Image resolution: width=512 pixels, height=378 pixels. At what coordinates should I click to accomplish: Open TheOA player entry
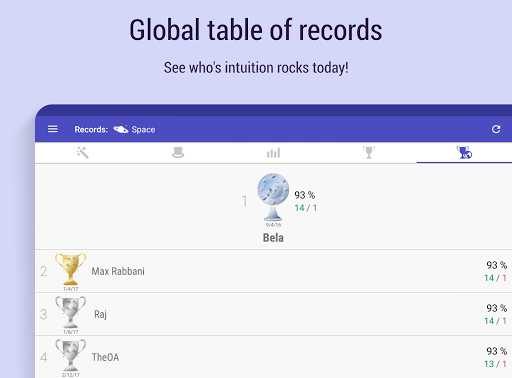pos(273,357)
